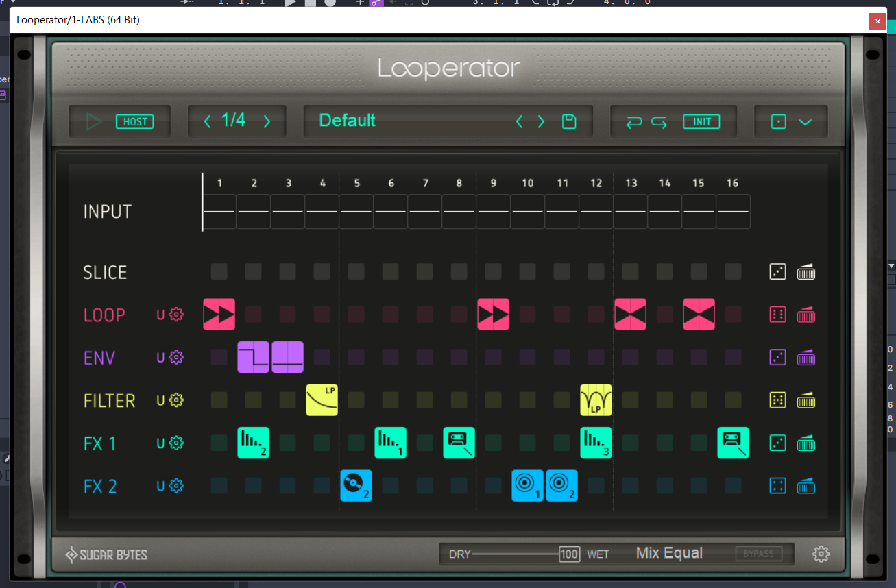The height and width of the screenshot is (588, 896).
Task: Open FX 1 row keyboard trigger icon
Action: point(806,443)
